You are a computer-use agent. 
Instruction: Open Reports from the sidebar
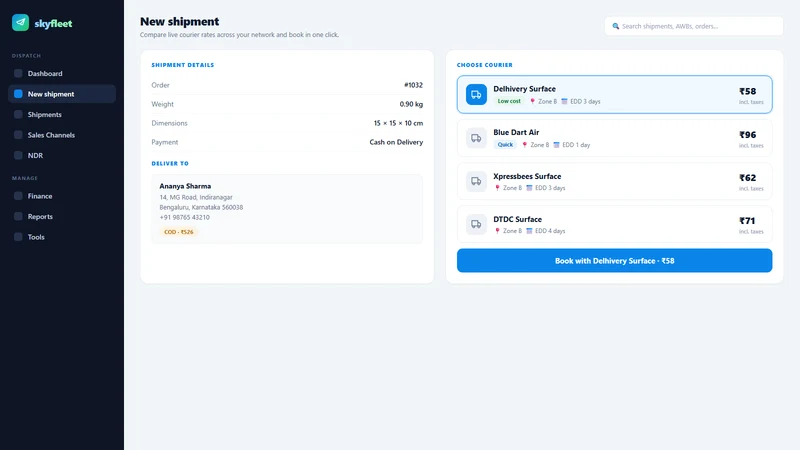point(62,216)
